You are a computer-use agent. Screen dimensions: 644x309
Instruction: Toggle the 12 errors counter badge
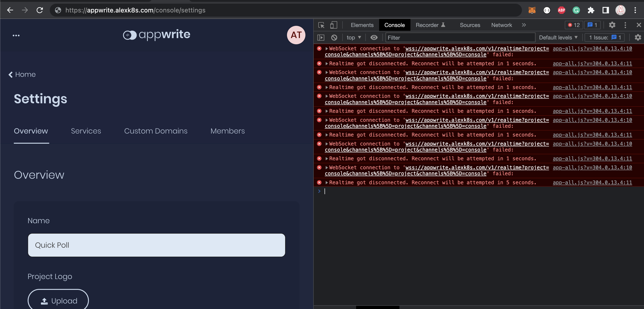click(x=574, y=25)
